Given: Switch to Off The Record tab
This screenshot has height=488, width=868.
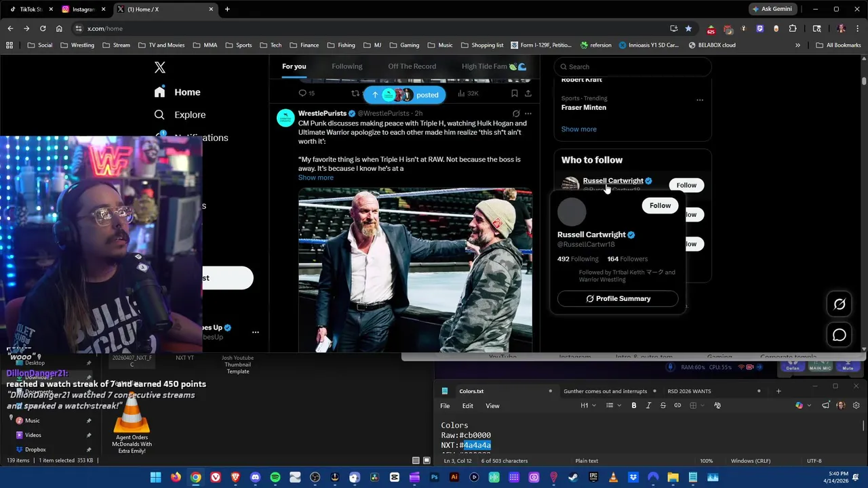Looking at the screenshot, I should coord(412,66).
